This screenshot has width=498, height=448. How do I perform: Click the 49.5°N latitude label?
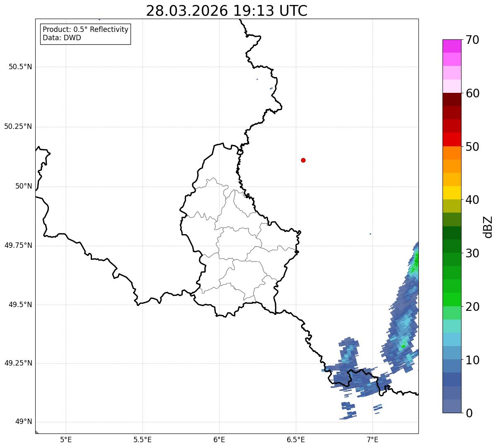click(20, 305)
